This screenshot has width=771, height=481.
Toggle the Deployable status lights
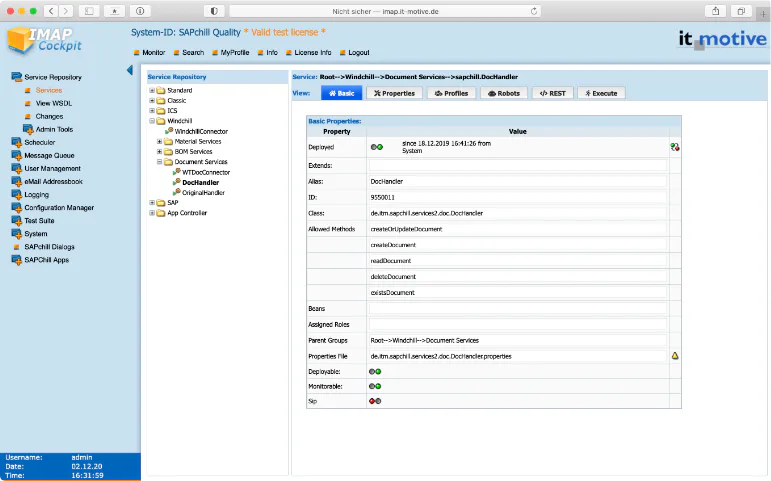pyautogui.click(x=375, y=371)
